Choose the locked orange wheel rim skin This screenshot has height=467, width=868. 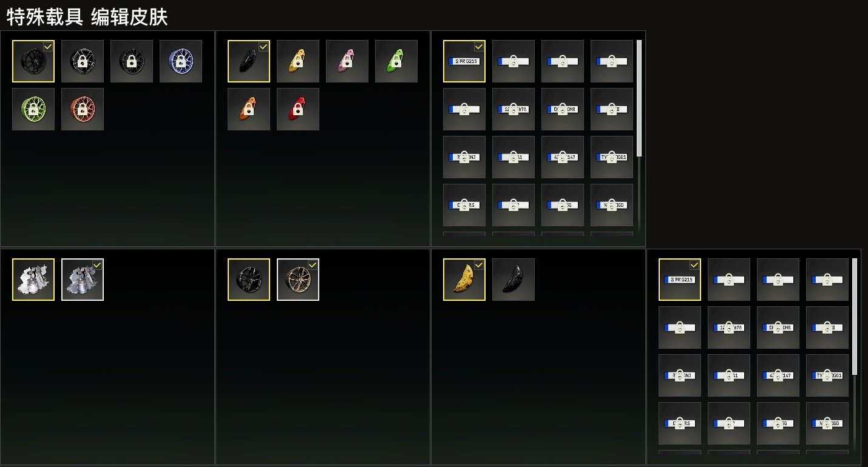click(x=83, y=109)
